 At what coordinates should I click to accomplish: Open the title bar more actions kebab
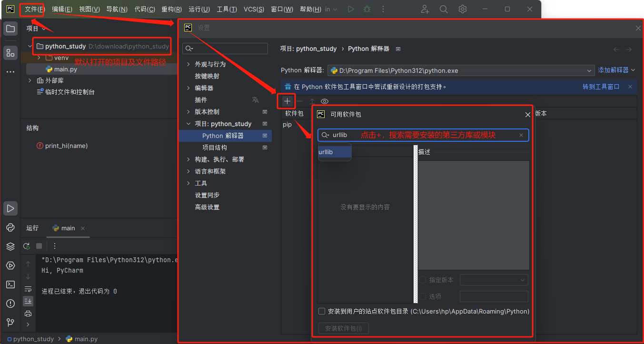383,9
